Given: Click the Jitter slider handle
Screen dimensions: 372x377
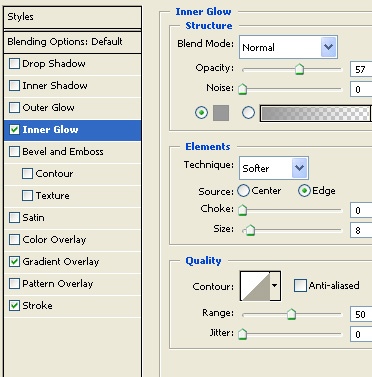Looking at the screenshot, I should pos(243,334).
